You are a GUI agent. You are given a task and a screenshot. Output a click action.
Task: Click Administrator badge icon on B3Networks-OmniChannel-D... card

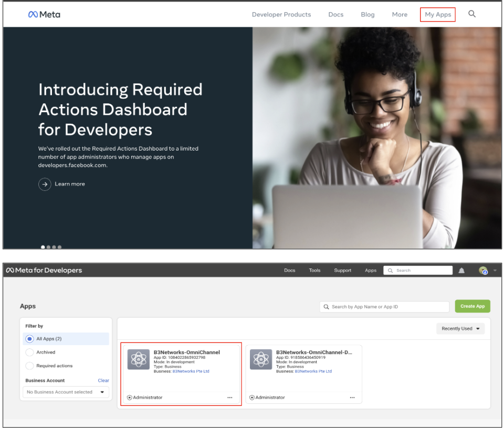pos(252,398)
